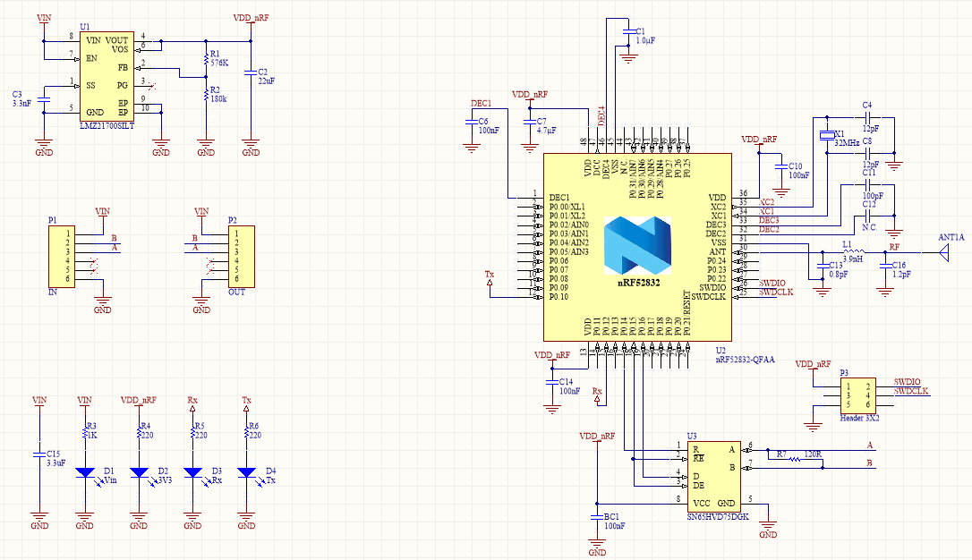Select the SWDCLK net label next to P3
This screenshot has height=560, width=972.
point(911,391)
